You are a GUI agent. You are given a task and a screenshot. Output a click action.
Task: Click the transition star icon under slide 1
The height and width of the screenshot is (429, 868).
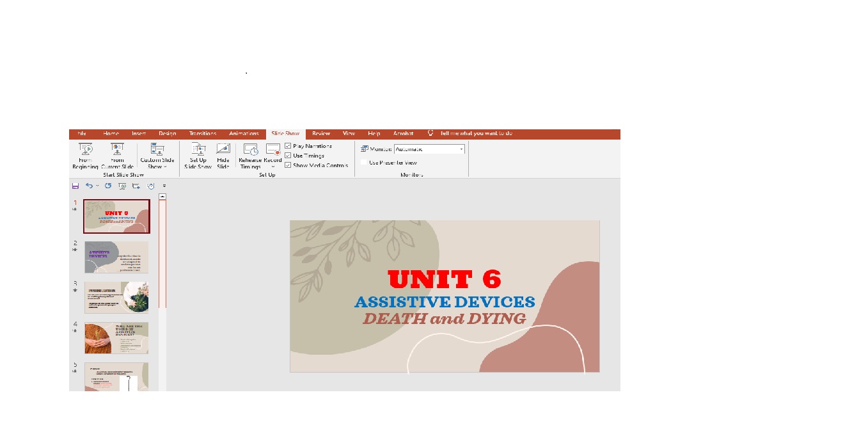click(x=75, y=209)
